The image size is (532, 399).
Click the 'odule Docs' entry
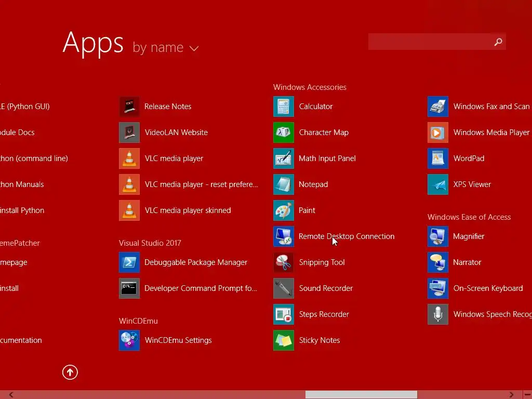(17, 132)
